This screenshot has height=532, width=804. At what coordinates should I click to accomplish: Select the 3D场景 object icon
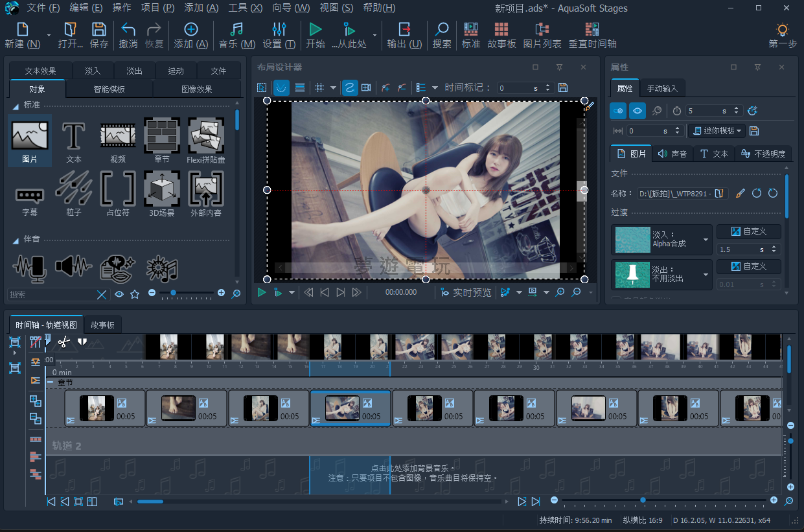click(x=162, y=193)
